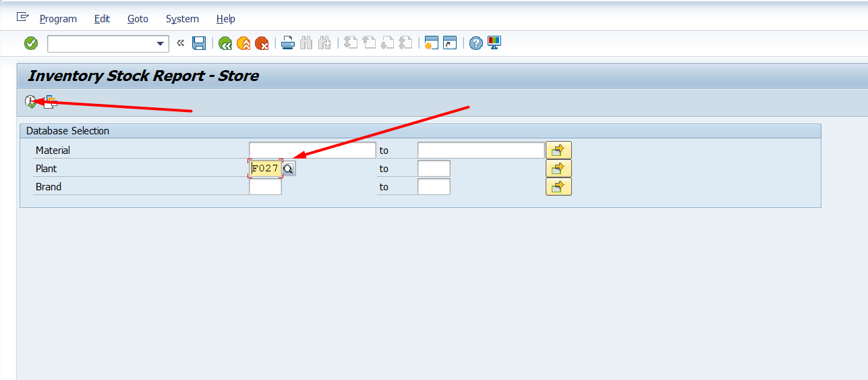Open the Program menu
The width and height of the screenshot is (868, 380).
click(58, 19)
